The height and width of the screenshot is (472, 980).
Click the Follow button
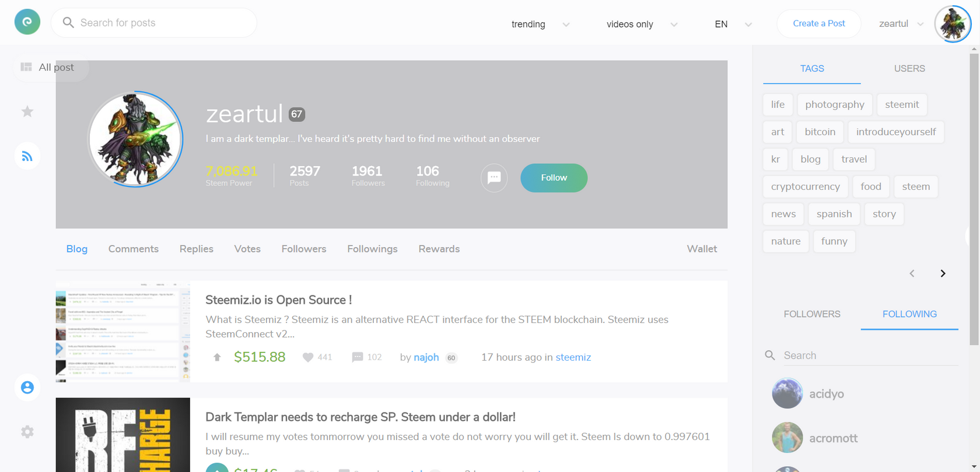[554, 178]
